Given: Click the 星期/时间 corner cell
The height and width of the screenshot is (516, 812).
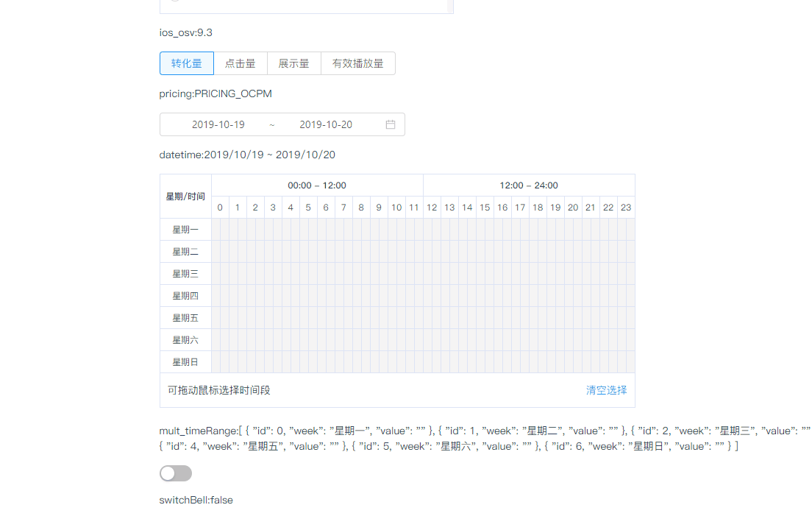Looking at the screenshot, I should point(185,196).
